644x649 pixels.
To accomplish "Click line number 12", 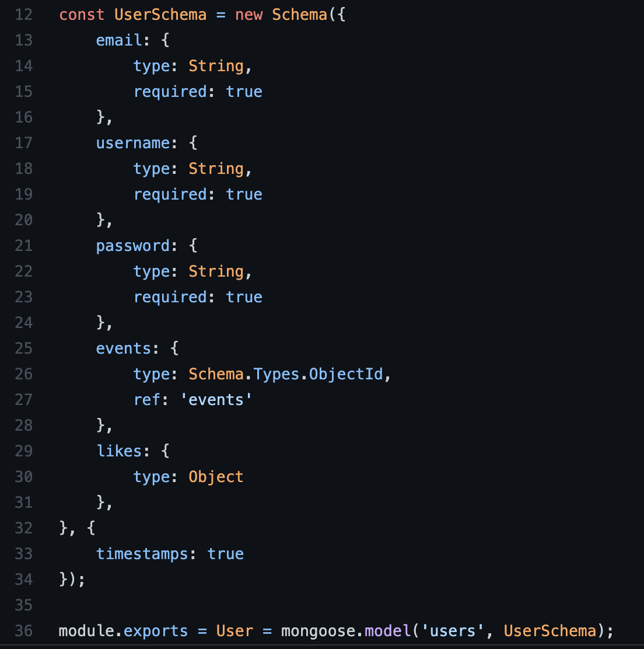I will tap(24, 15).
